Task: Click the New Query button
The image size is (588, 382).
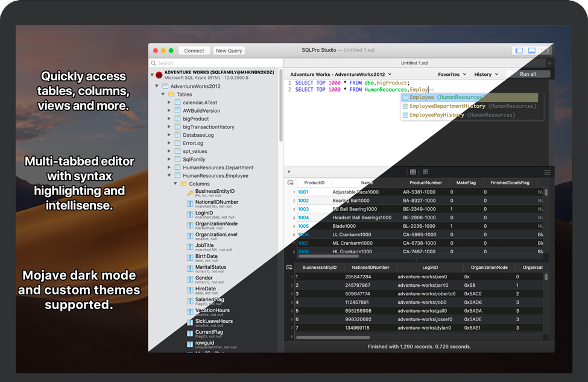Action: 229,51
